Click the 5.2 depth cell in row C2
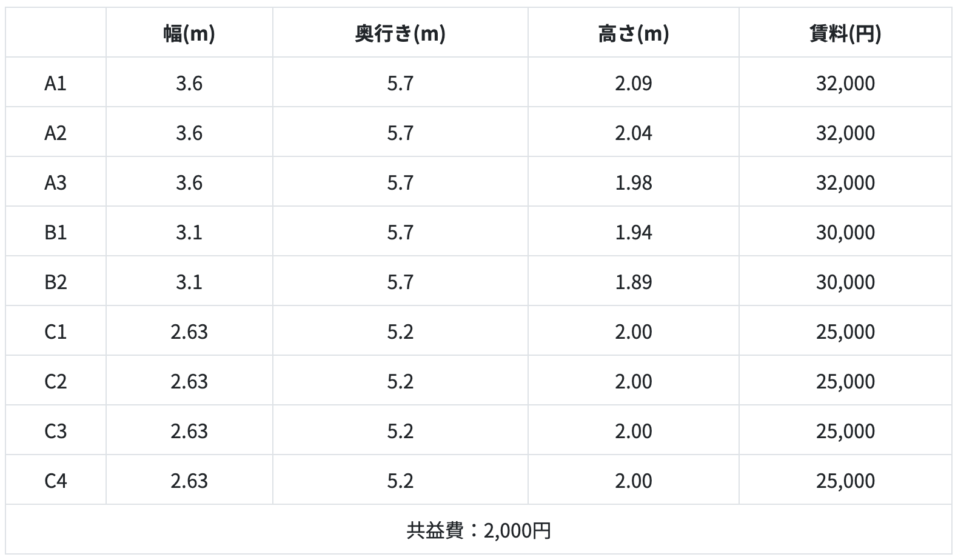 point(400,381)
